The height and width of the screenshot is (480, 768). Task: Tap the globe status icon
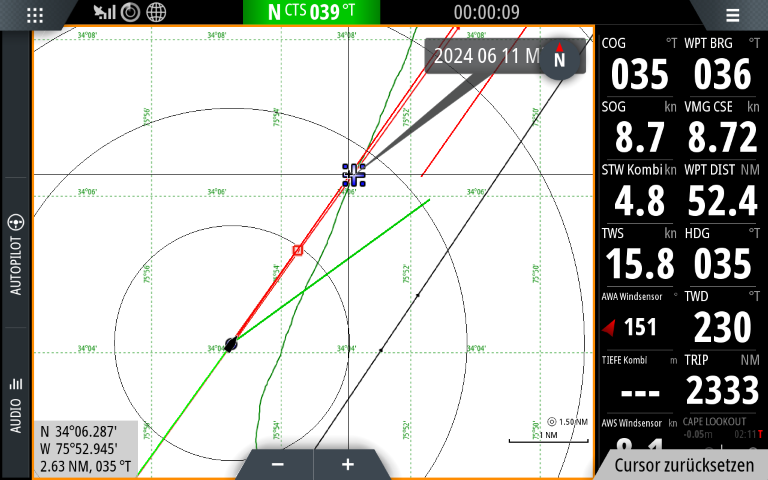click(156, 13)
